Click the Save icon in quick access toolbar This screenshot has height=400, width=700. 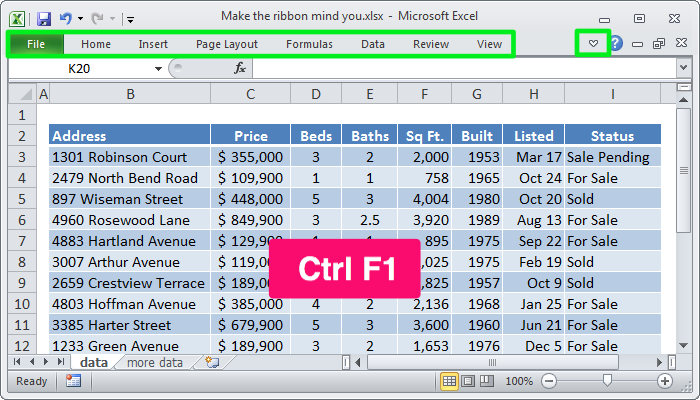(x=43, y=18)
